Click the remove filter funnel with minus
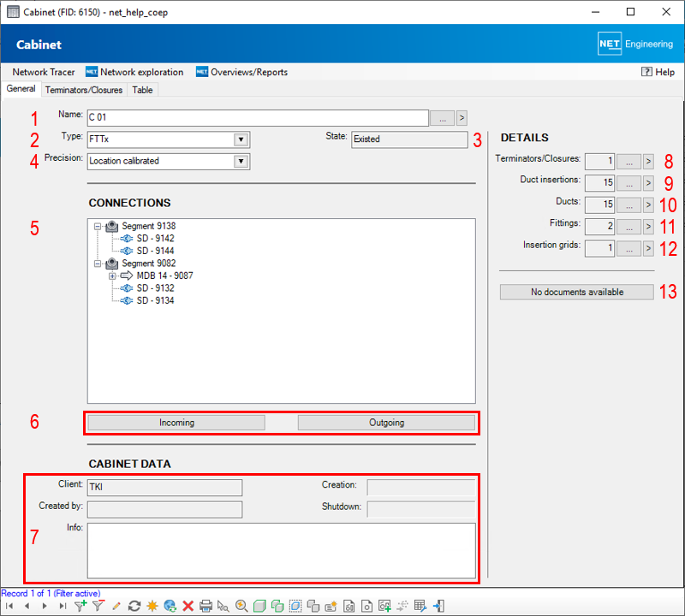Image resolution: width=685 pixels, height=616 pixels. pos(98,606)
